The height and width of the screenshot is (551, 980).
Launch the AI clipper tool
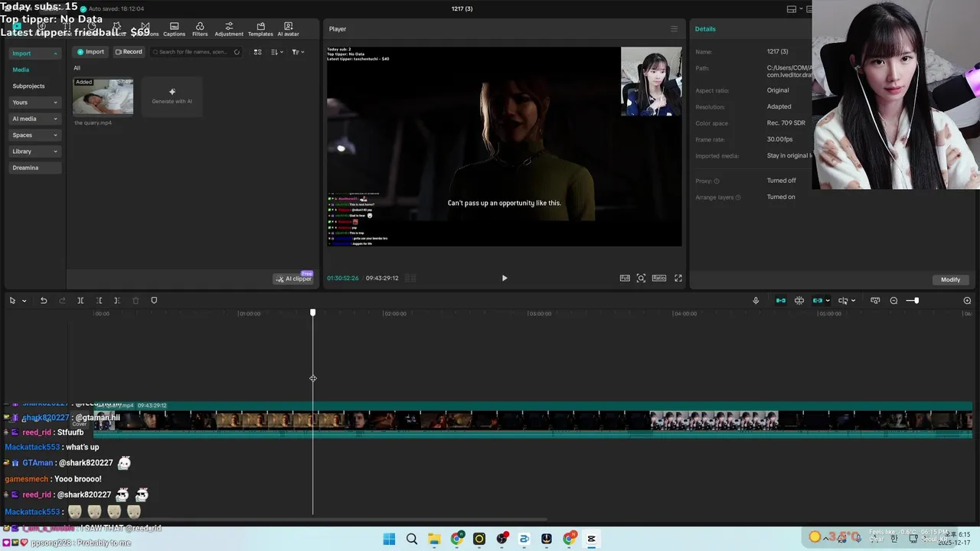click(x=294, y=279)
